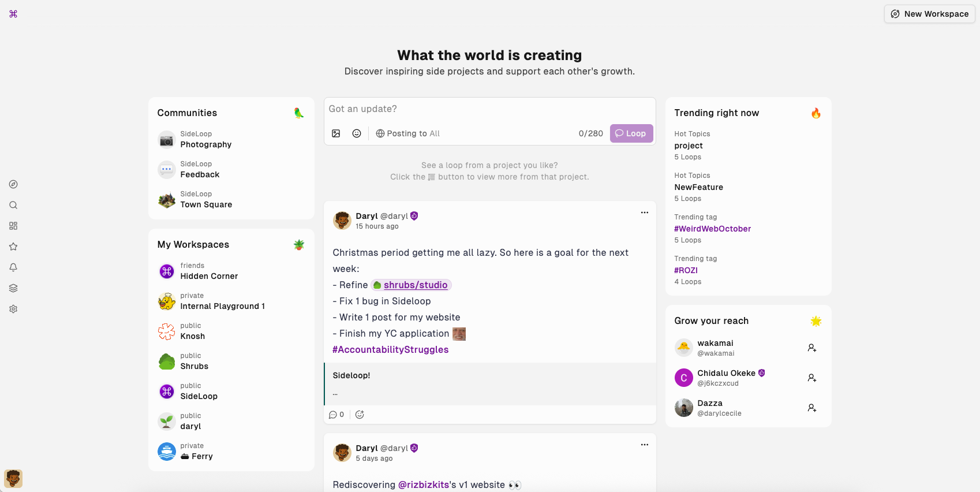Open the compass Explore icon in sidebar
Screen dimensions: 980x492
13,184
